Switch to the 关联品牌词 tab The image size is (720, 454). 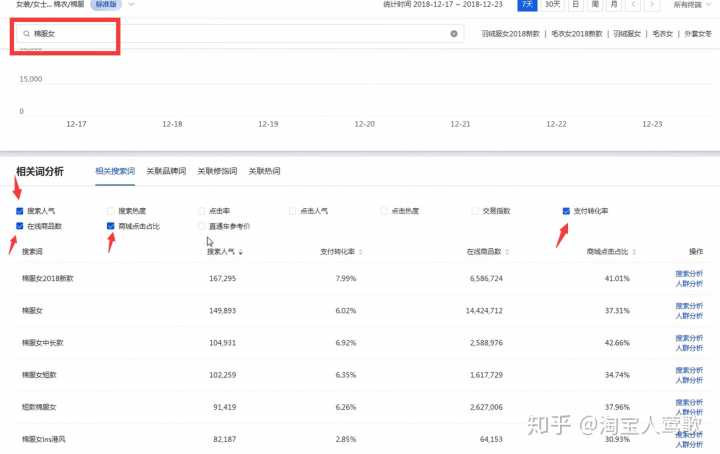pos(166,171)
